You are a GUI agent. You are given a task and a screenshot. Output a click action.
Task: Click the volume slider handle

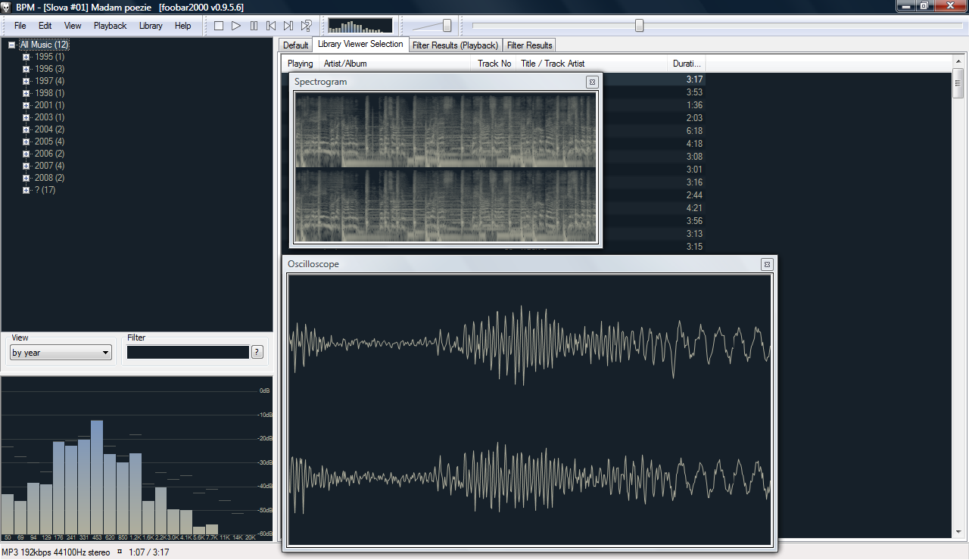click(x=447, y=26)
